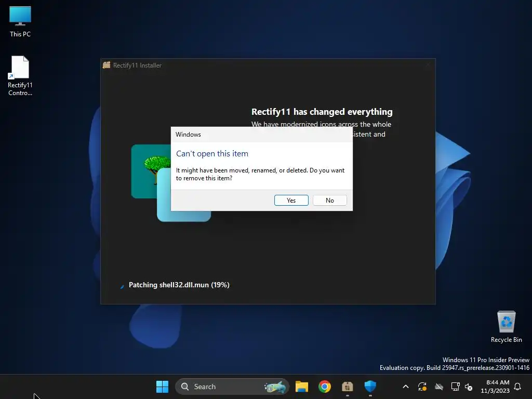Click the taskbar Search box
The width and height of the screenshot is (532, 399).
[232, 387]
